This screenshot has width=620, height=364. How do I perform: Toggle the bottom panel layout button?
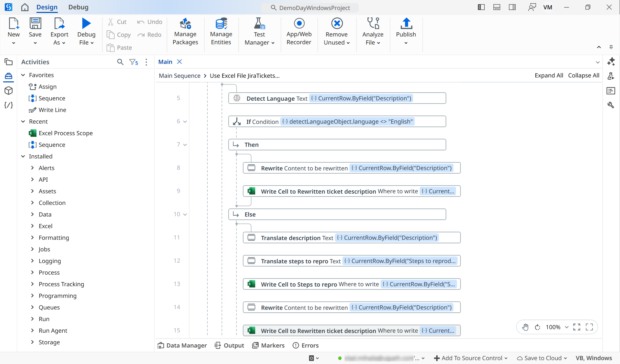click(x=497, y=7)
